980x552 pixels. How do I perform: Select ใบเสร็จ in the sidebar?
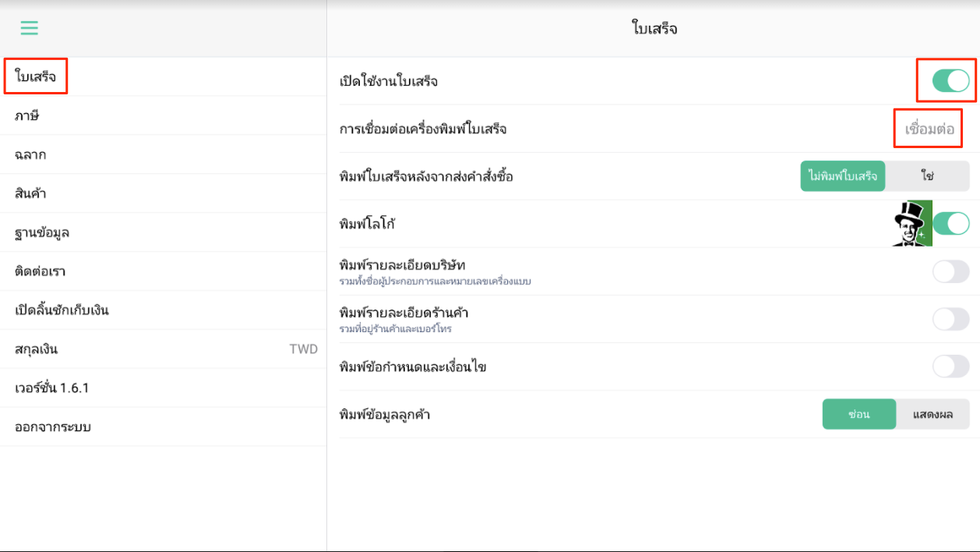(163, 76)
